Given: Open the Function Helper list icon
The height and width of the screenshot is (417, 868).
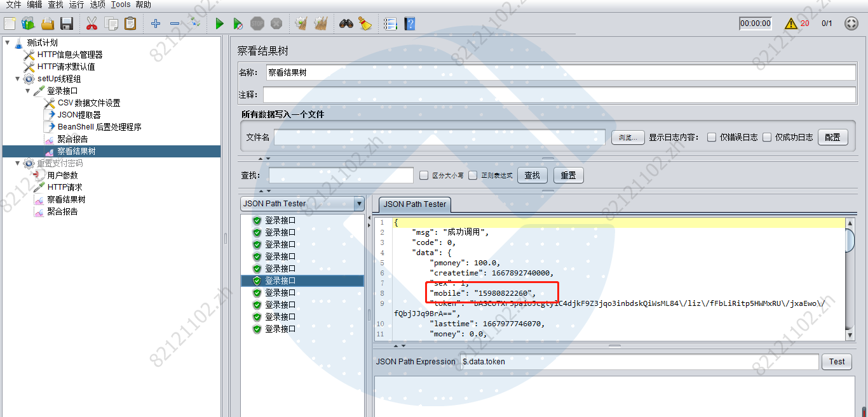Looking at the screenshot, I should [390, 23].
